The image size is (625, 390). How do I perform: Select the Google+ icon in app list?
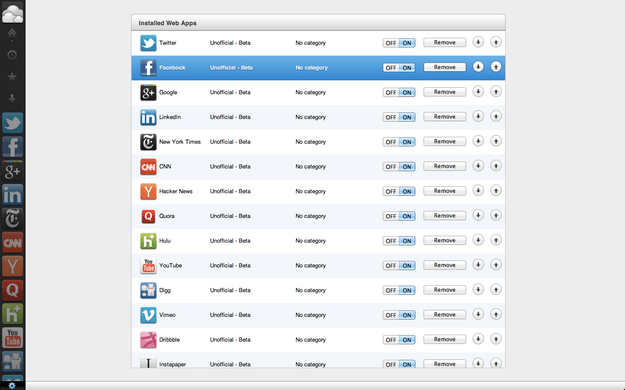(x=148, y=92)
